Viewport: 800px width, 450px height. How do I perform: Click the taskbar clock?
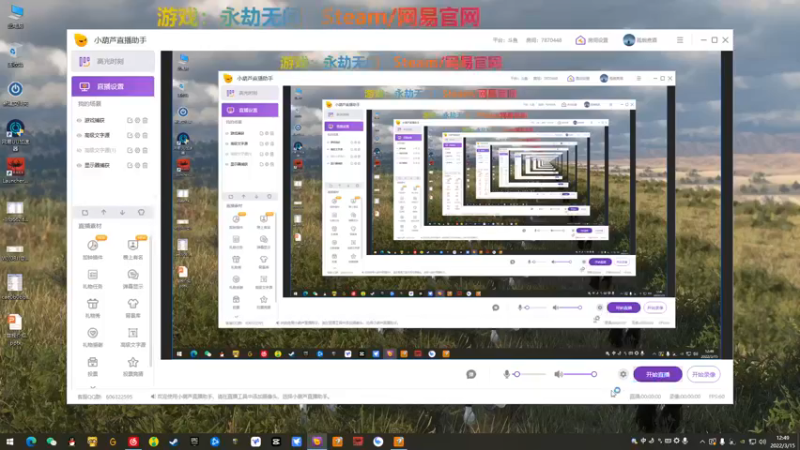coord(782,442)
